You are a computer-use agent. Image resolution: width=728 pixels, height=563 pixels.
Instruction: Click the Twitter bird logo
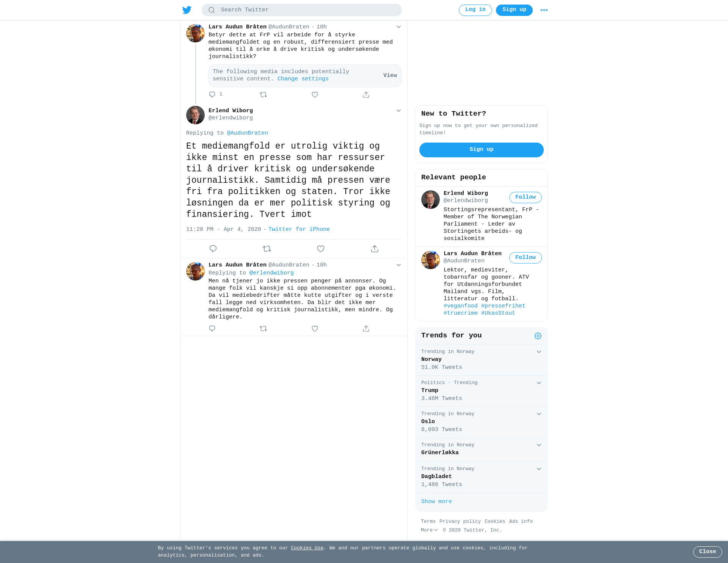pos(187,10)
